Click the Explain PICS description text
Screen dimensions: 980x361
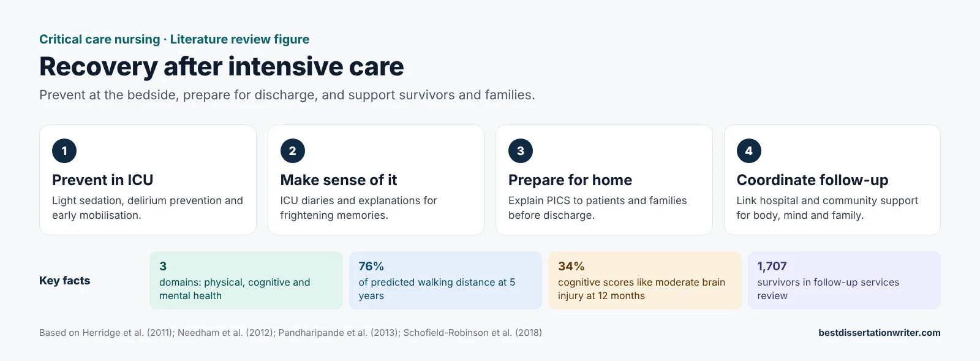click(x=597, y=208)
